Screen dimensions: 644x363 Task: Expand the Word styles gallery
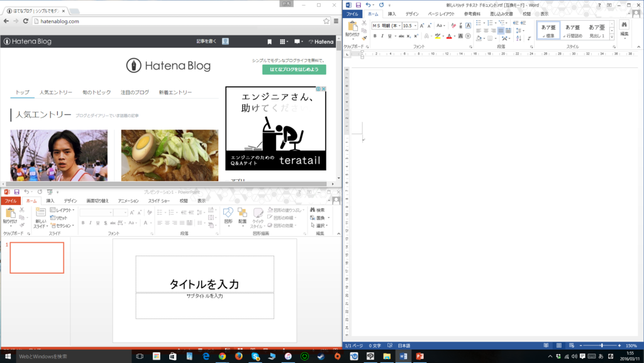(611, 37)
